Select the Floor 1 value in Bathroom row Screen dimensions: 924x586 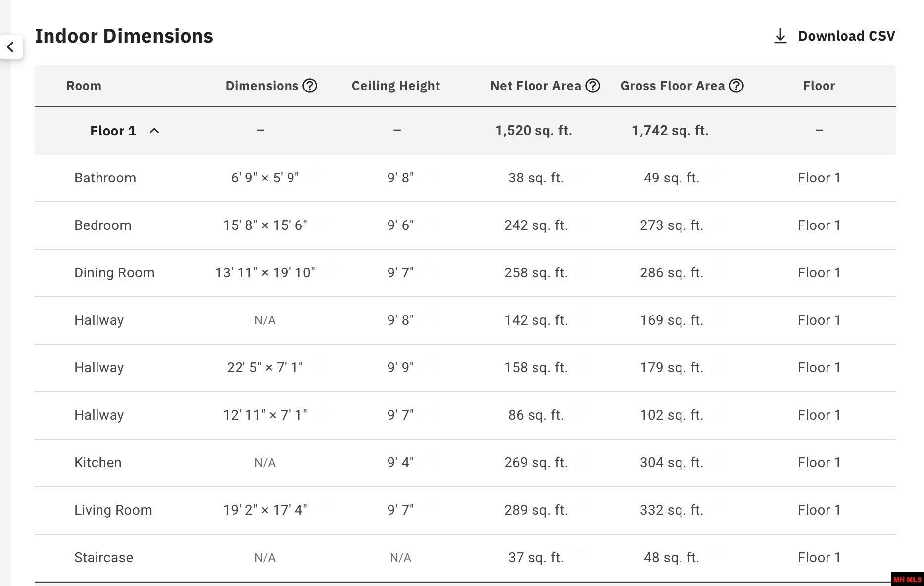click(x=819, y=178)
